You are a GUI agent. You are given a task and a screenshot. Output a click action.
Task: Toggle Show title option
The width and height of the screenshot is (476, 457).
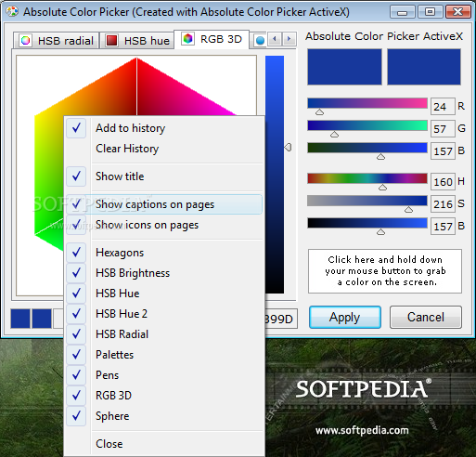click(164, 176)
